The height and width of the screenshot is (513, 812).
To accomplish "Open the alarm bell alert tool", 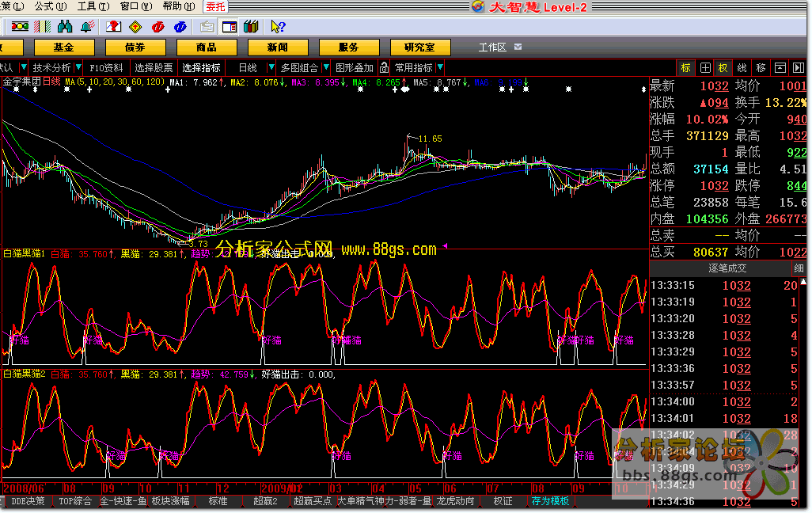I will pyautogui.click(x=88, y=26).
